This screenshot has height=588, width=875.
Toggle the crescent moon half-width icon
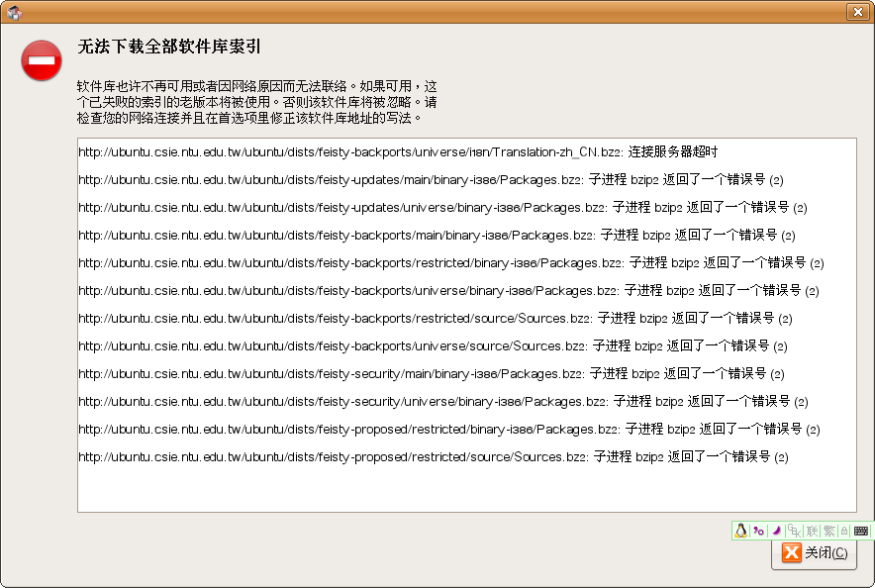click(x=776, y=531)
